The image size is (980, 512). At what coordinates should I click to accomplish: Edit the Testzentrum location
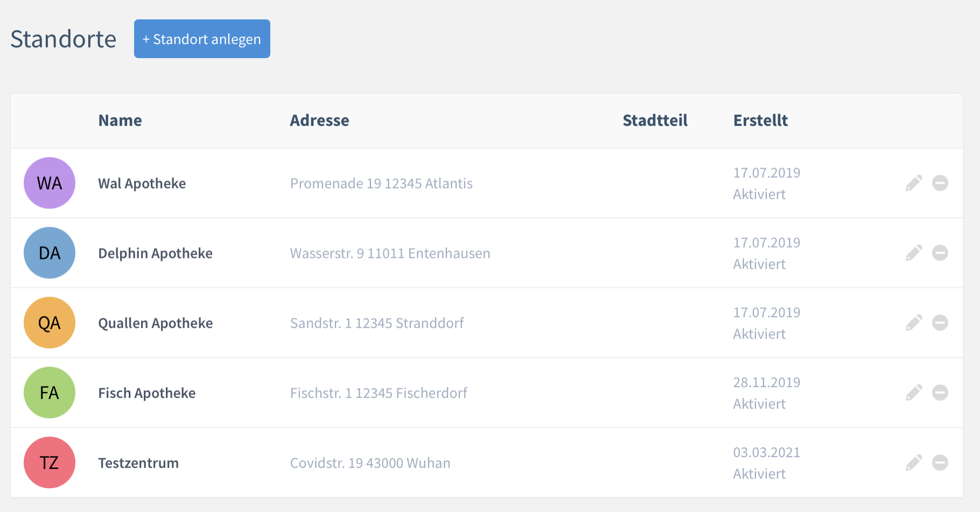pos(914,463)
